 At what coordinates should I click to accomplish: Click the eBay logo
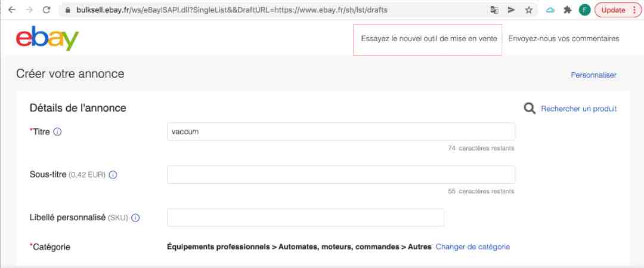(x=47, y=39)
